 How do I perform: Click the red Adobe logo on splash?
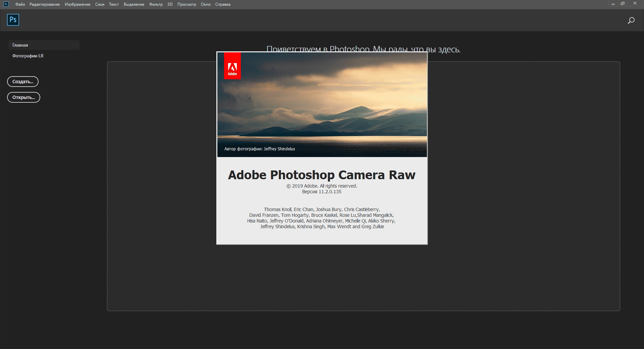click(x=232, y=66)
